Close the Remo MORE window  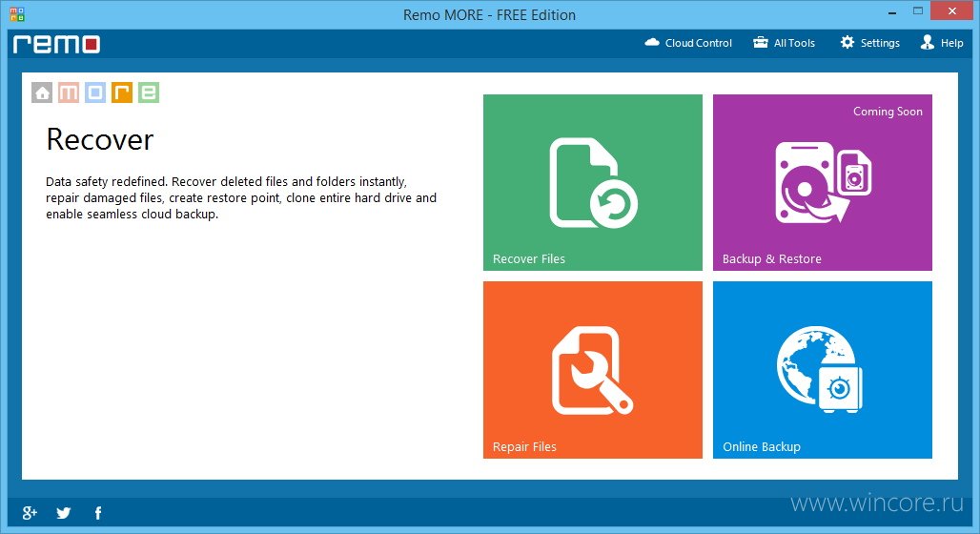pos(951,11)
